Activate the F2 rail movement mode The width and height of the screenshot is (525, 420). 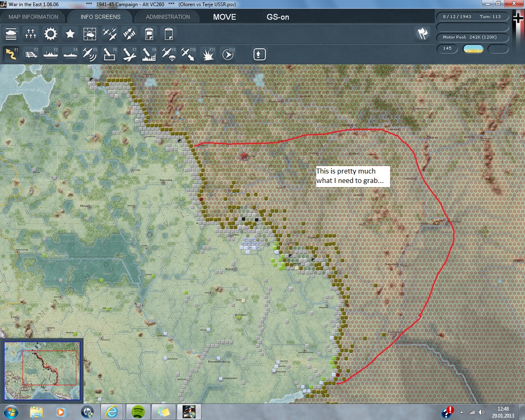31,54
